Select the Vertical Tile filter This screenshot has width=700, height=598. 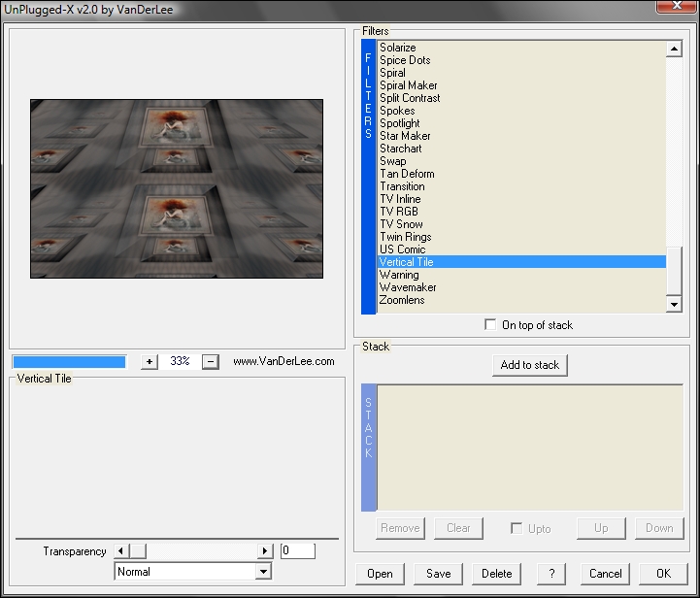coord(521,262)
